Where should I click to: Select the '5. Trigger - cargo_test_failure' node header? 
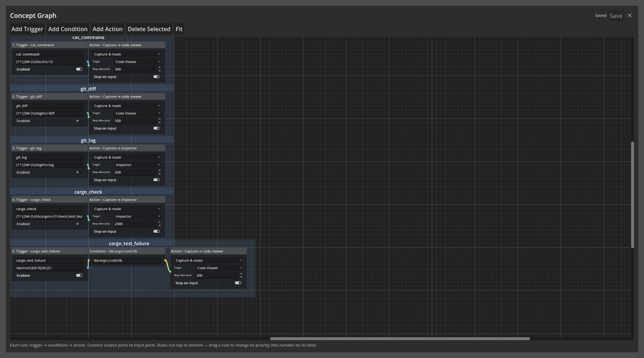click(x=49, y=251)
